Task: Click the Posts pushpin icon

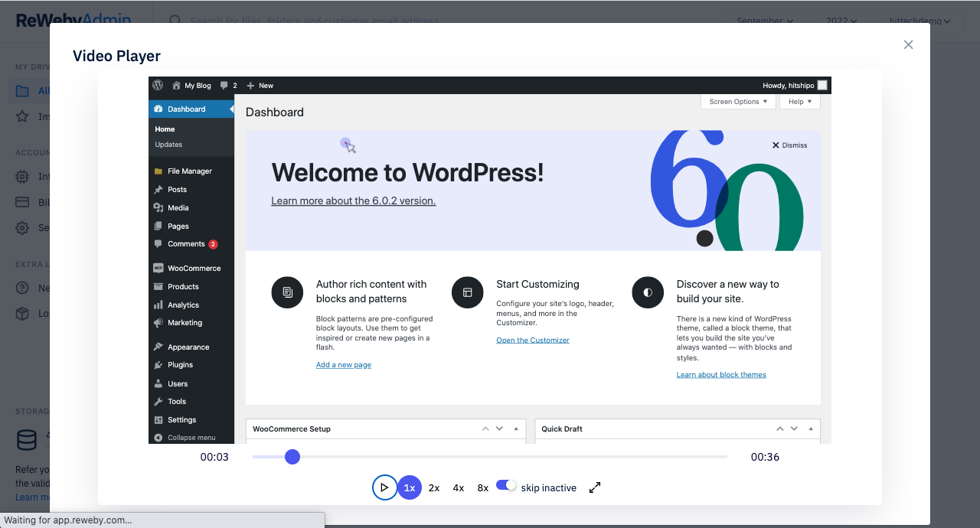Action: 158,190
